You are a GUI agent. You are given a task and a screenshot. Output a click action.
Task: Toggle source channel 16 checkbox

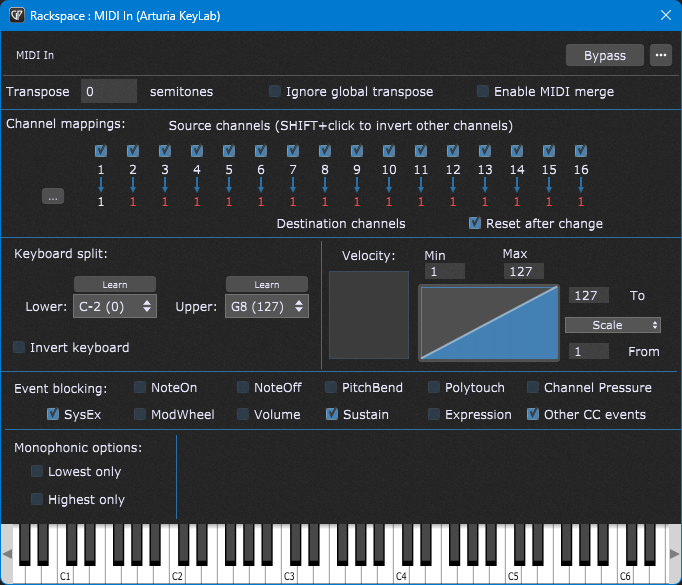tap(581, 150)
